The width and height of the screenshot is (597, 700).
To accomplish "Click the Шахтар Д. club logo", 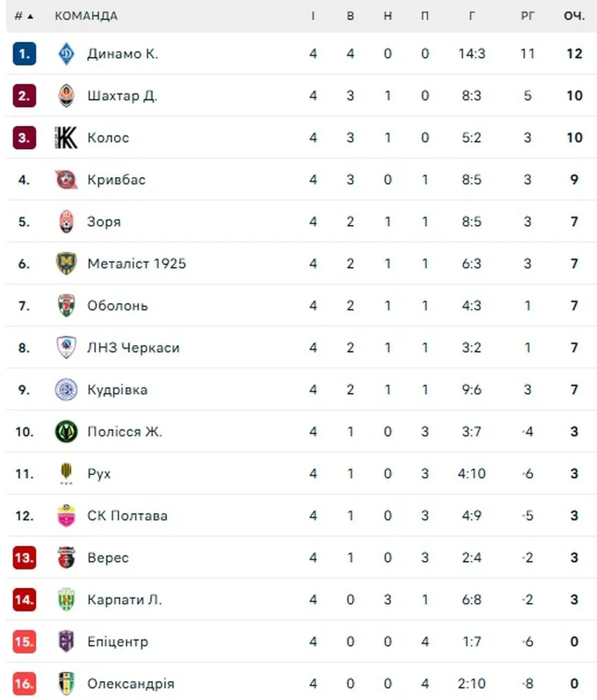I will click(x=67, y=96).
